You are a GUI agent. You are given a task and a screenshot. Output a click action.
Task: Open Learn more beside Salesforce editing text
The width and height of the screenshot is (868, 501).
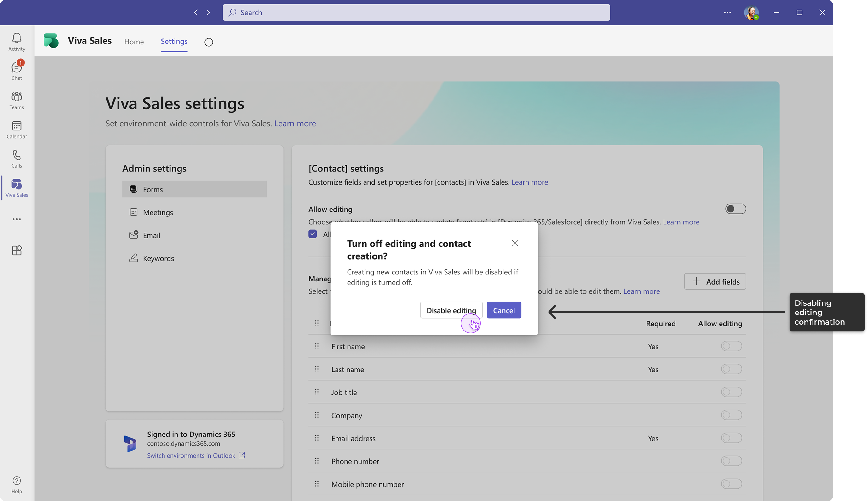coord(681,222)
